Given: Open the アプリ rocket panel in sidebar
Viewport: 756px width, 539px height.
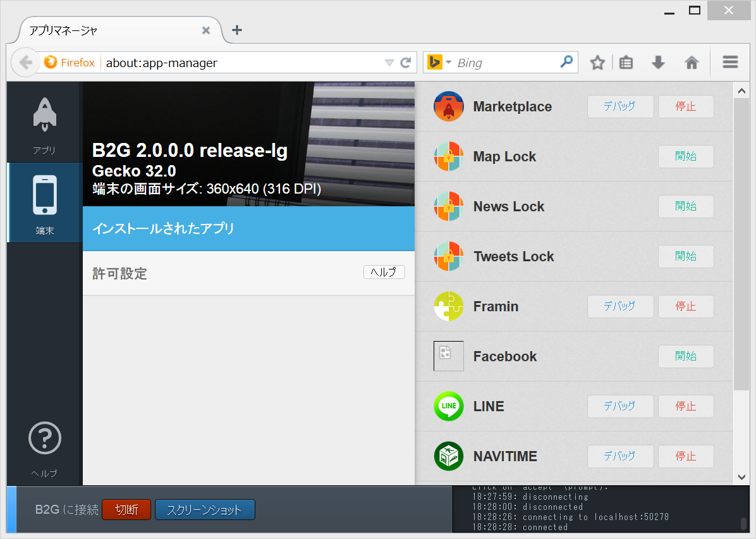Looking at the screenshot, I should click(x=45, y=122).
